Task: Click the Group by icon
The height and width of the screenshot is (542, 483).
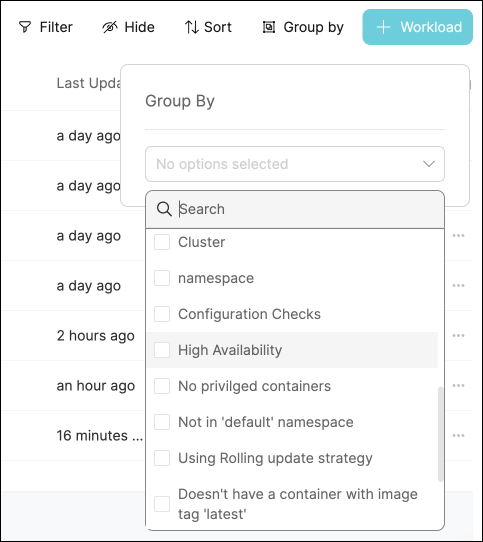Action: point(269,27)
